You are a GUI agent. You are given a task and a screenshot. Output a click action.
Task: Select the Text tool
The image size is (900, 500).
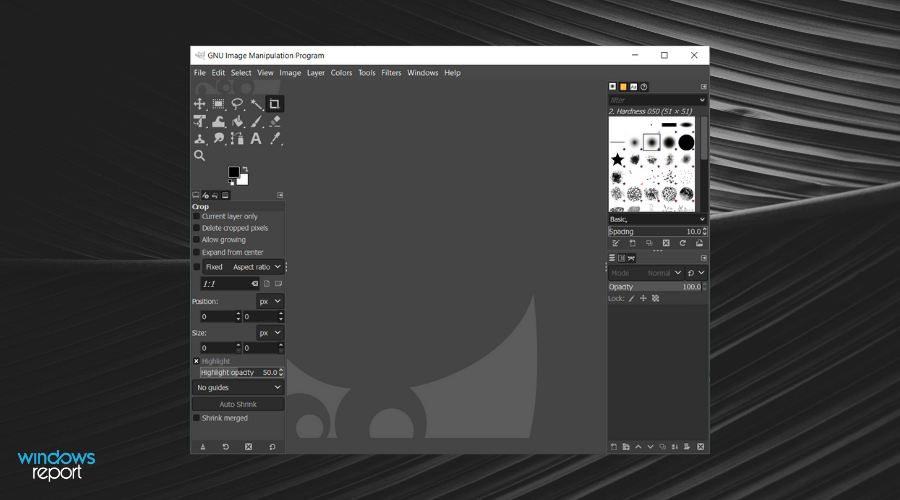point(256,138)
